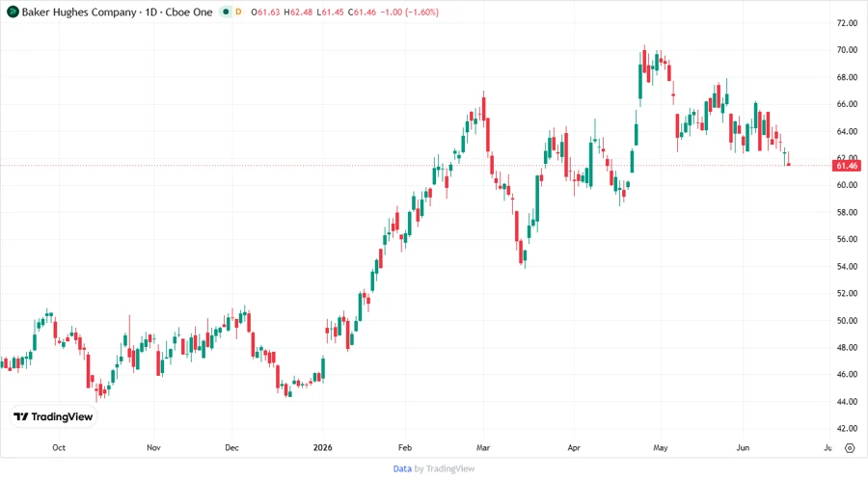Screen dimensions: 868x480
Task: Click the 64.00 price axis label
Action: pos(847,131)
